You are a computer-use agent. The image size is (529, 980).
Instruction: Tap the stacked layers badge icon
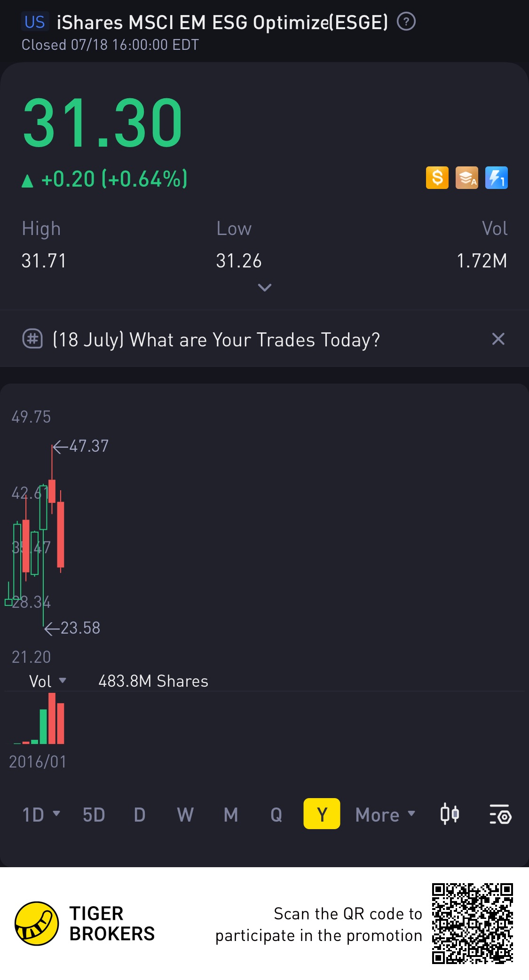point(466,178)
